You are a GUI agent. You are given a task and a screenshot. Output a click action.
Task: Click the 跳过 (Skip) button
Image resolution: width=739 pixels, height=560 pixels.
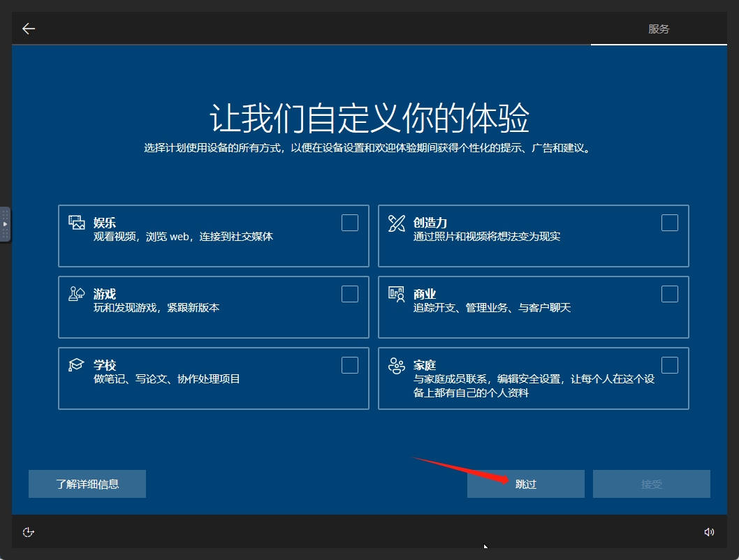point(525,483)
